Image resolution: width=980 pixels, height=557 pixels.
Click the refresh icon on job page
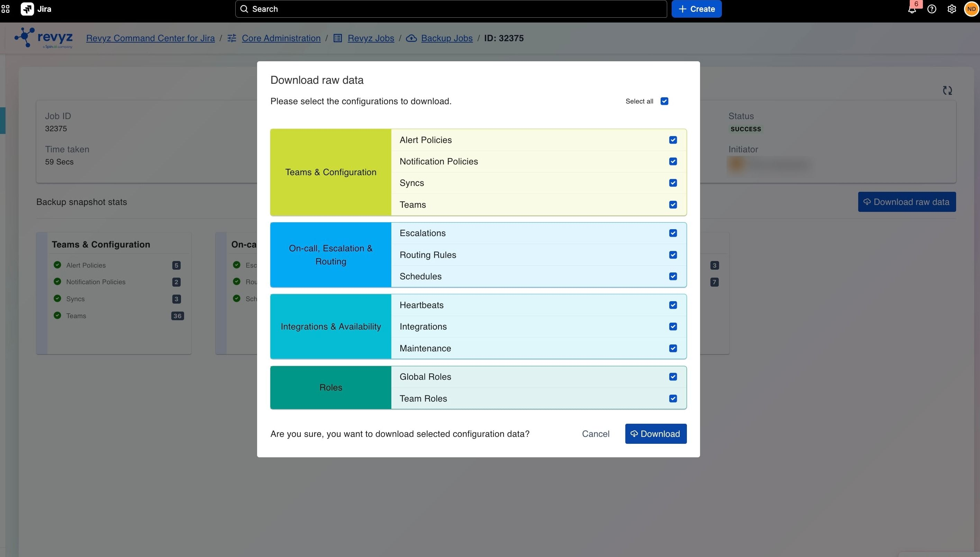tap(947, 90)
